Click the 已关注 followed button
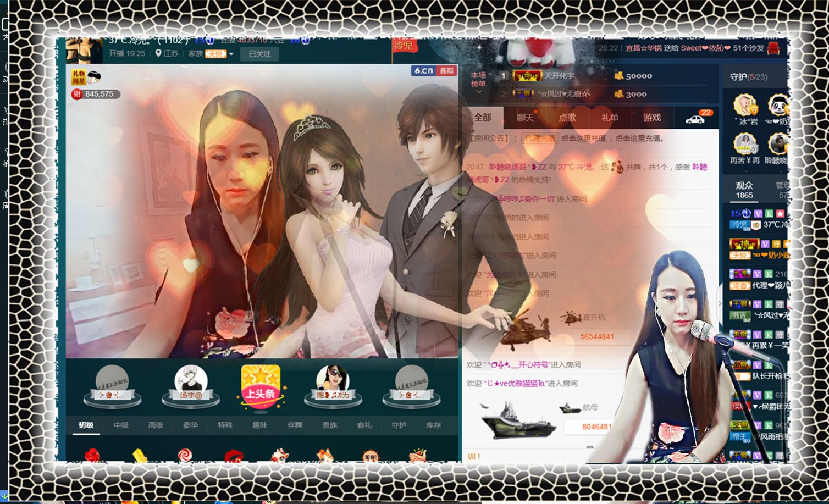 [x=259, y=54]
